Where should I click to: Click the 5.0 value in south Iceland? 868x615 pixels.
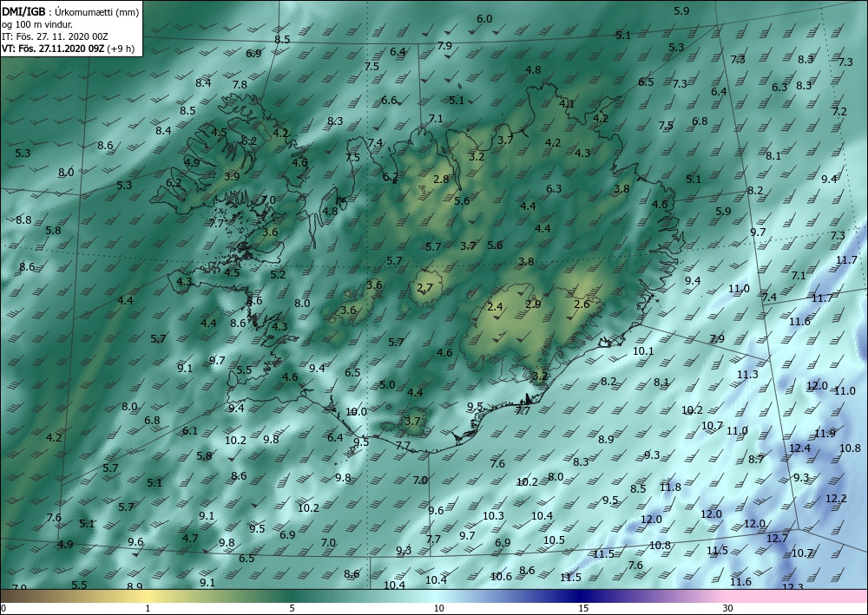[387, 384]
